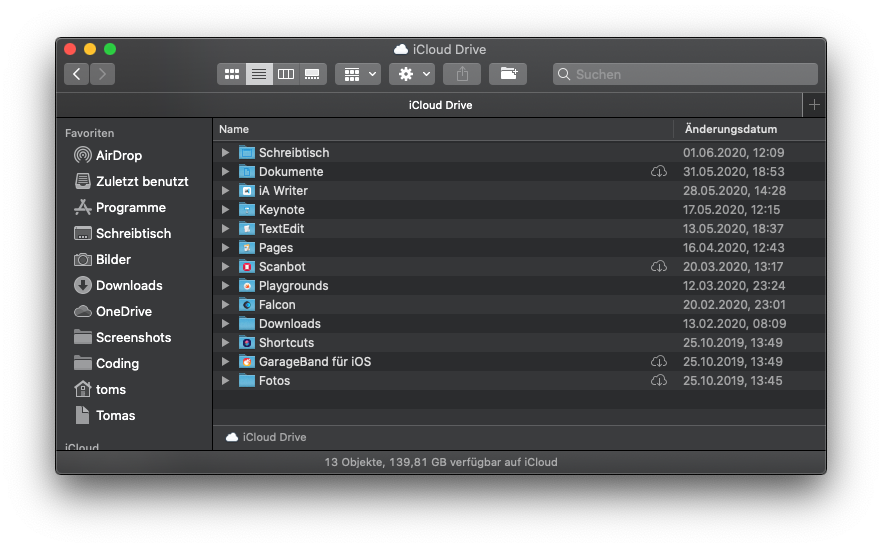Select the Shortcuts folder icon
This screenshot has height=548, width=882.
pos(246,343)
